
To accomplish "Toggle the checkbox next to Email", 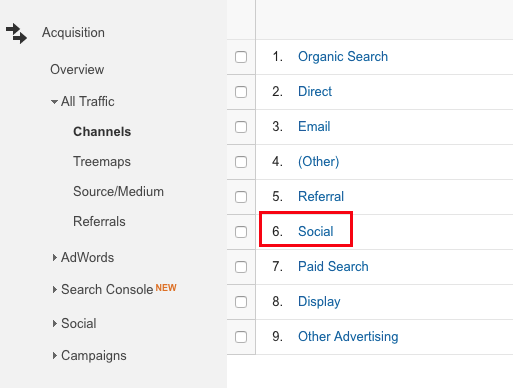I will click(x=241, y=127).
